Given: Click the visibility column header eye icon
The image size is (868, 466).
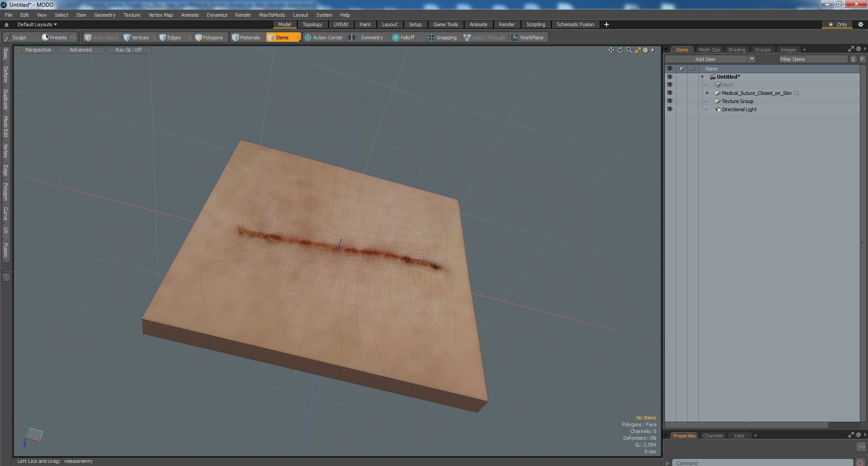Looking at the screenshot, I should point(669,69).
